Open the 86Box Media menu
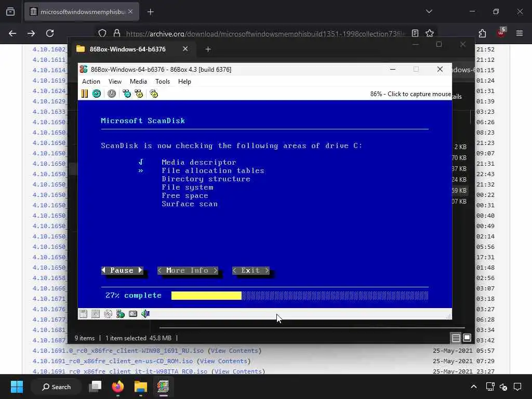Image resolution: width=532 pixels, height=399 pixels. tap(138, 82)
